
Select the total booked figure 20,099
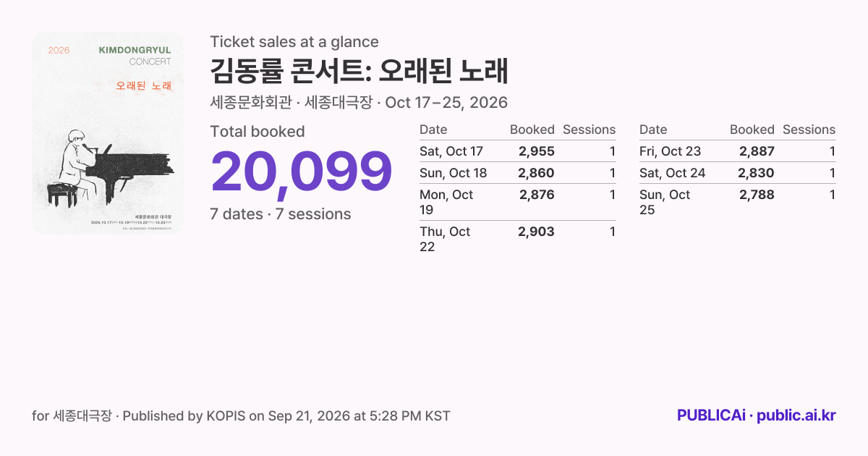pyautogui.click(x=301, y=172)
